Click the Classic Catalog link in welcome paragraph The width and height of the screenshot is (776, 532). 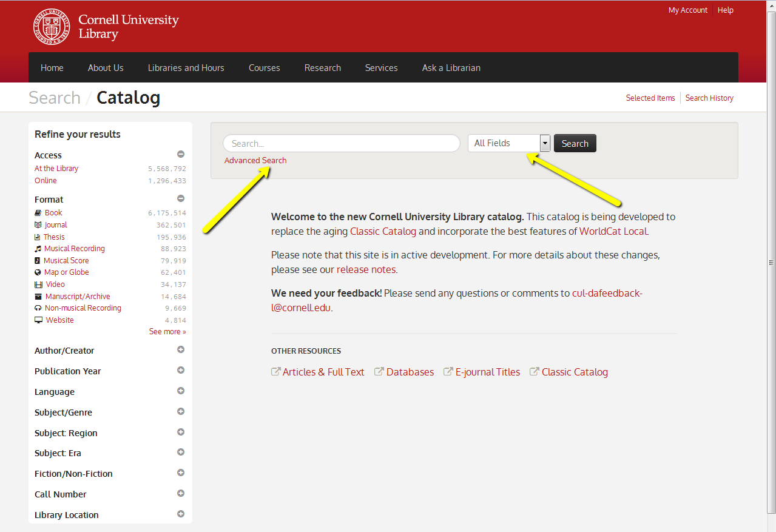tap(383, 231)
